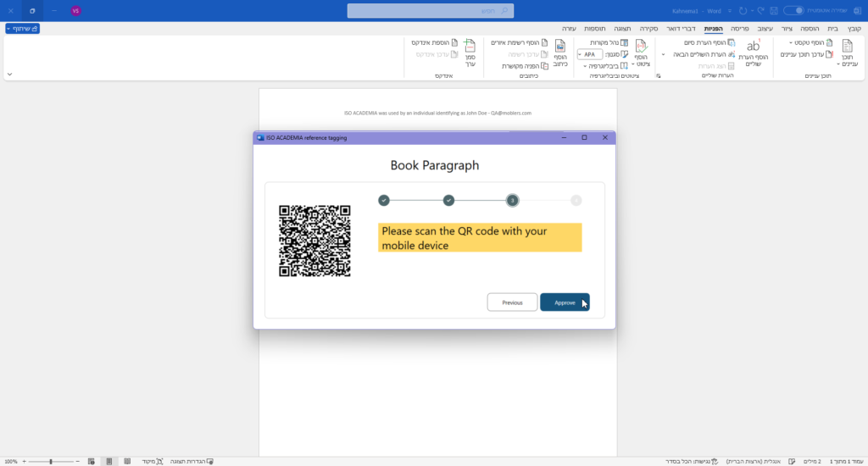Open Customize Quick Access Toolbar dropdown
This screenshot has height=466, width=868.
pyautogui.click(x=730, y=10)
